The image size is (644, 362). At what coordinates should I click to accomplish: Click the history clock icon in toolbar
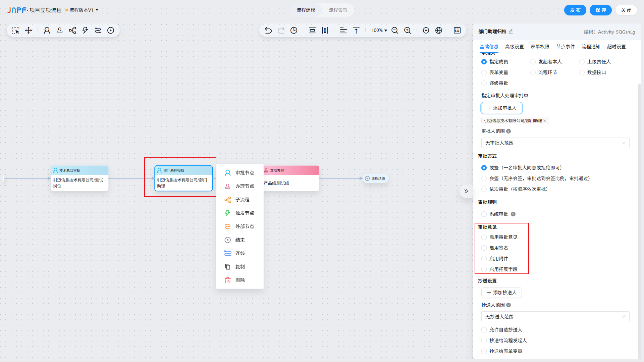coord(294,31)
